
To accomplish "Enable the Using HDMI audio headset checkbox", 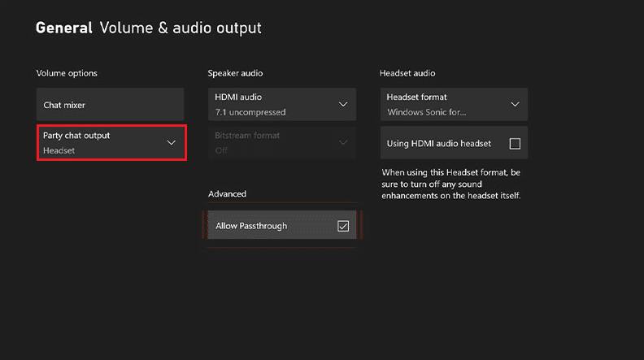I will tap(515, 144).
